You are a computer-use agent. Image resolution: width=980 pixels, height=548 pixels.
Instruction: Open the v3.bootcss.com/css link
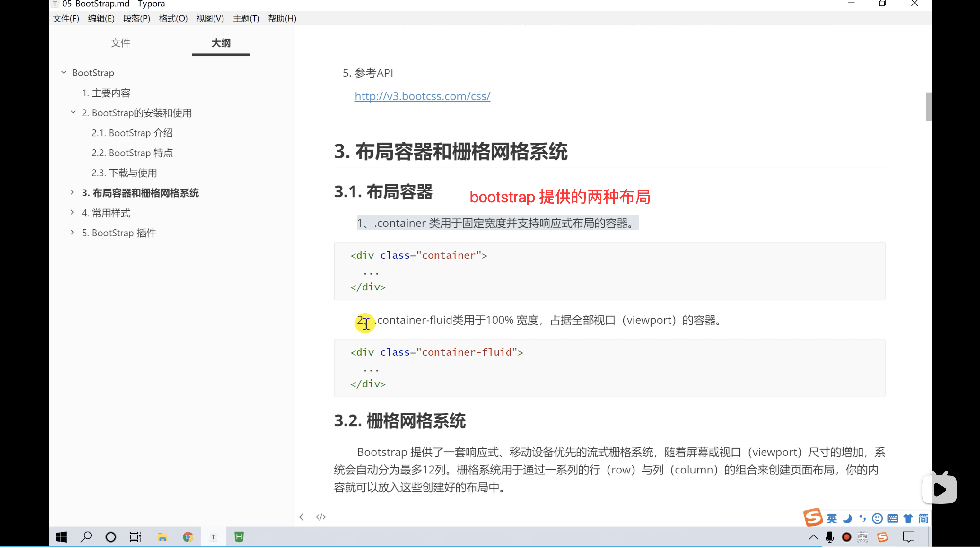pyautogui.click(x=422, y=96)
